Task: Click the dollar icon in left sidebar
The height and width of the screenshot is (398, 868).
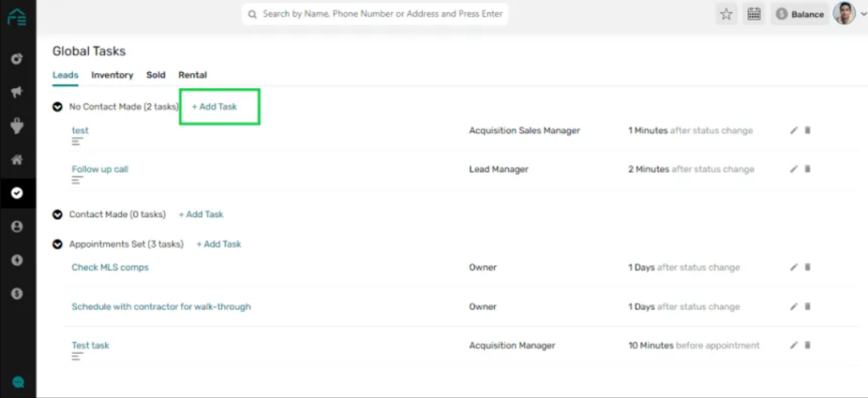Action: pyautogui.click(x=17, y=294)
